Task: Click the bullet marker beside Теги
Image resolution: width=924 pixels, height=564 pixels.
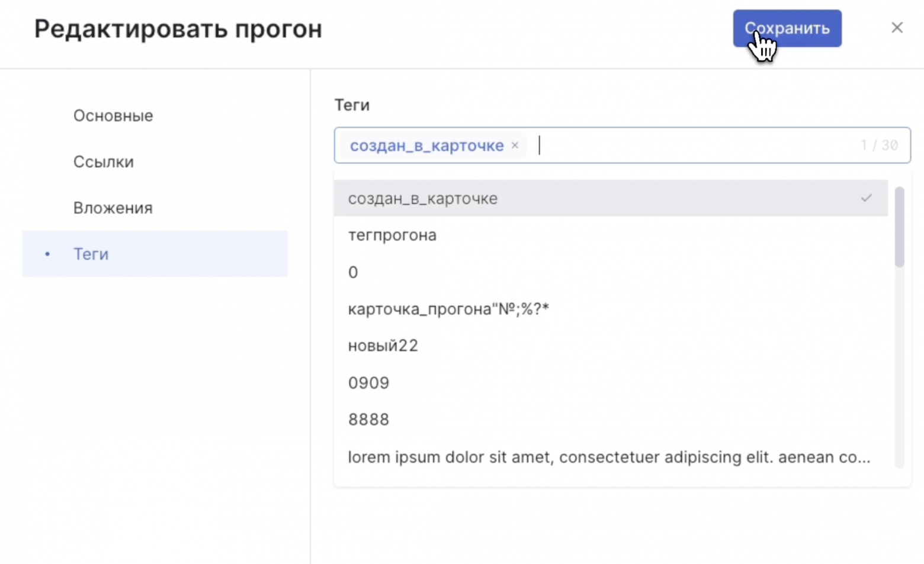Action: pyautogui.click(x=47, y=254)
